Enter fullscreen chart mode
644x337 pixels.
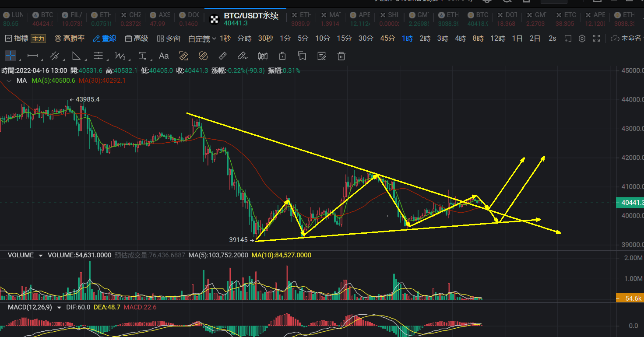[596, 39]
